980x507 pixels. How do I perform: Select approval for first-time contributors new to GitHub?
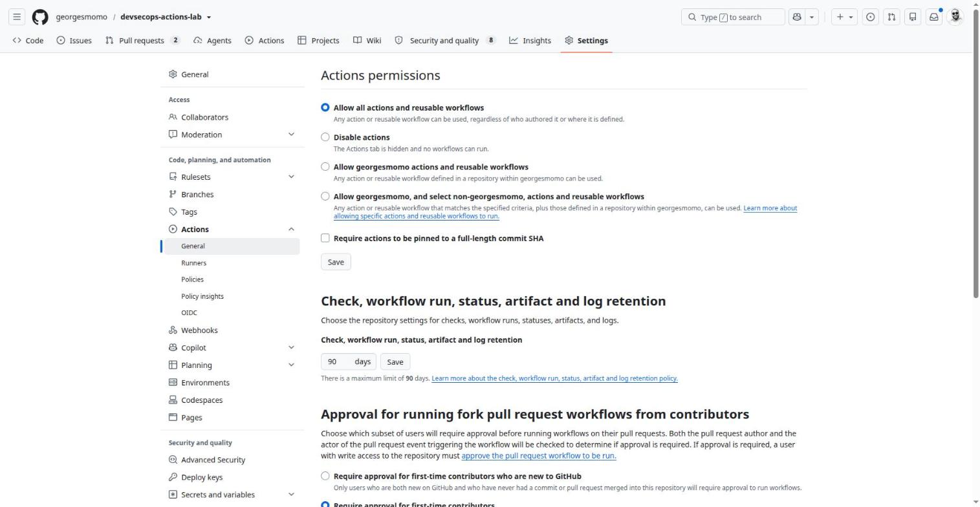pyautogui.click(x=325, y=476)
